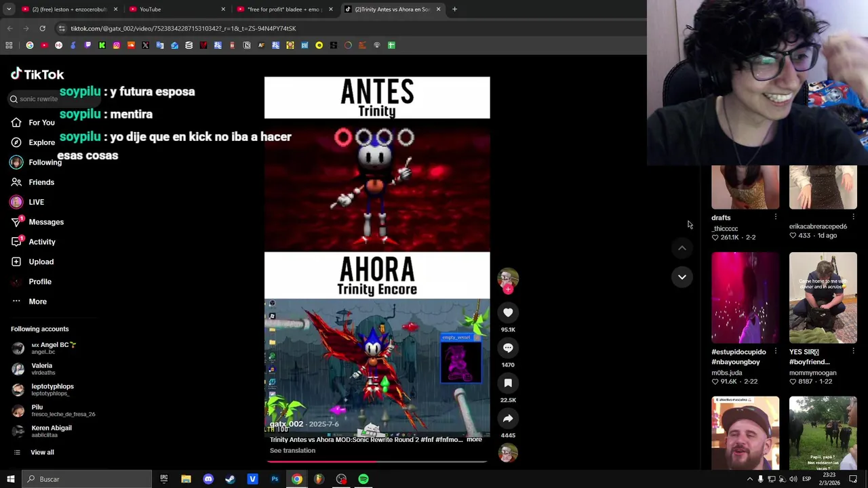Viewport: 868px width, 488px height.
Task: Close the Trinity Antes vs Ahora tab
Action: [438, 9]
